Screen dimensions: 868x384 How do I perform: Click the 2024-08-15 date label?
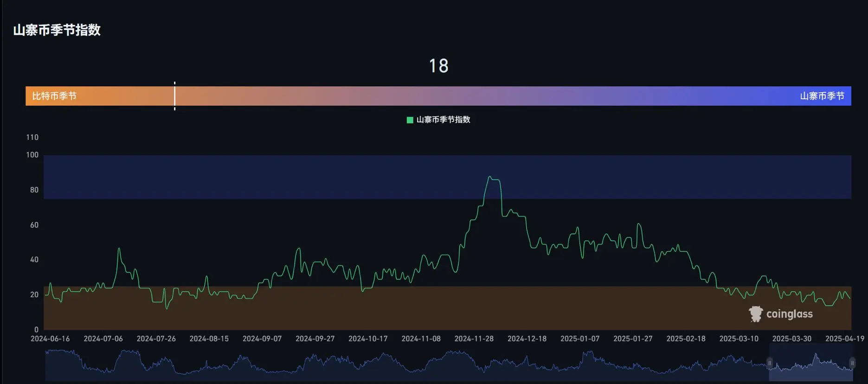[209, 339]
